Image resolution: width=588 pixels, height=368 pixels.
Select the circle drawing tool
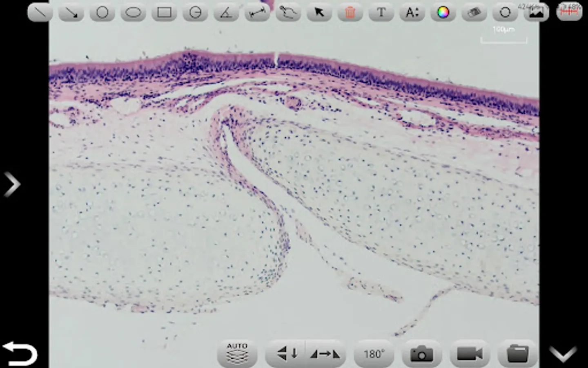102,12
